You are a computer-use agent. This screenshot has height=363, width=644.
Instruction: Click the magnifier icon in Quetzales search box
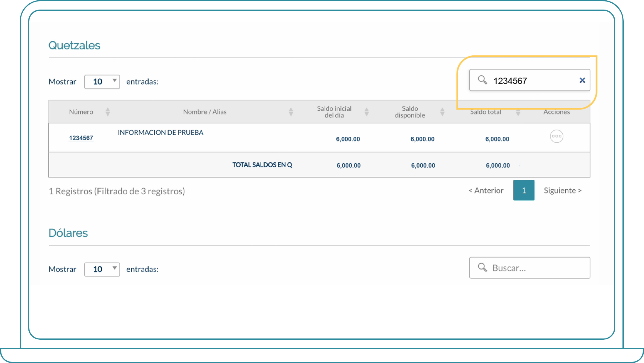[x=482, y=80]
